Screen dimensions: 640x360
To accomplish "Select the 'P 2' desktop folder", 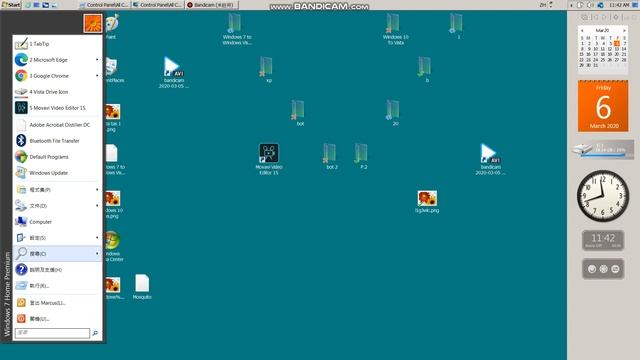I will 362,156.
